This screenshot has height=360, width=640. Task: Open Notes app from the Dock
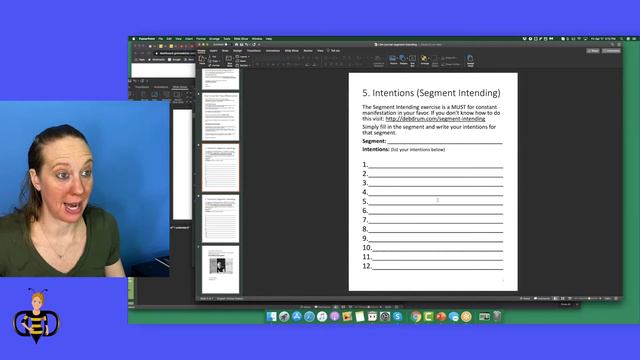pyautogui.click(x=360, y=316)
